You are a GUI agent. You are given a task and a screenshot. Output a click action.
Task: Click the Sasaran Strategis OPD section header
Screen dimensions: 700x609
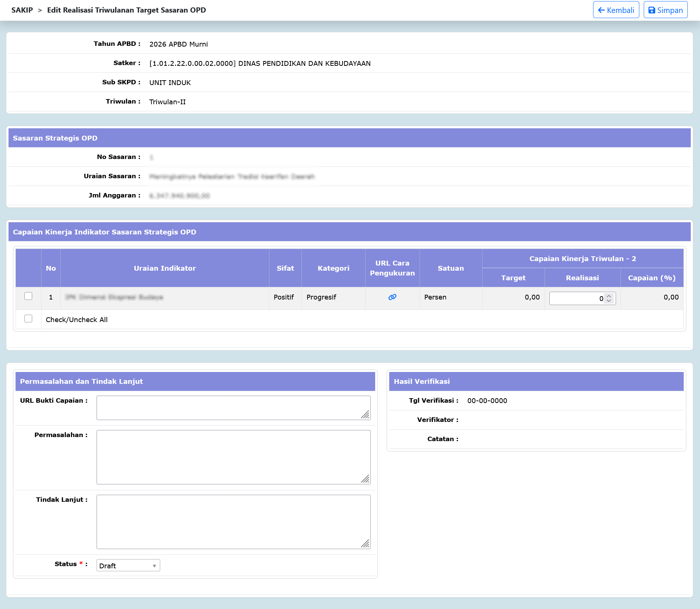pyautogui.click(x=349, y=138)
